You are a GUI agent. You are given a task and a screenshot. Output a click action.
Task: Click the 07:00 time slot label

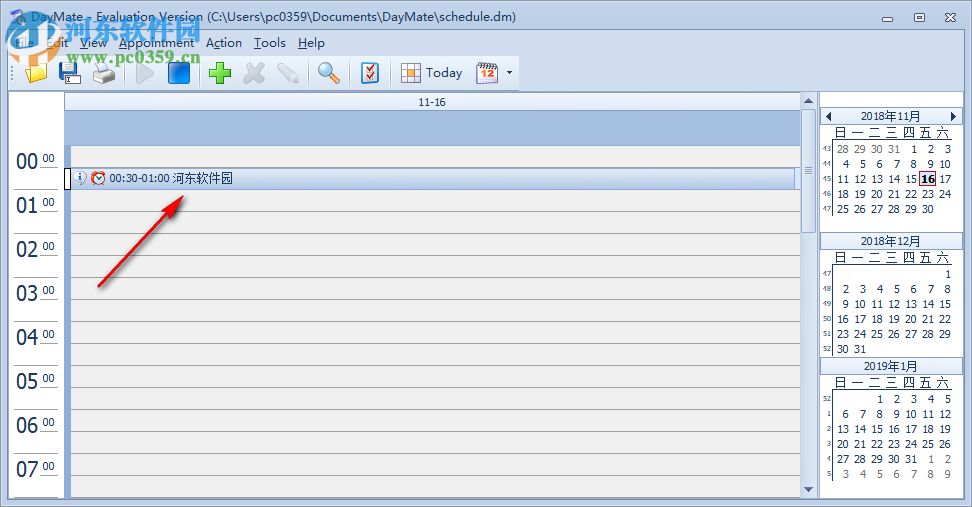pyautogui.click(x=35, y=469)
